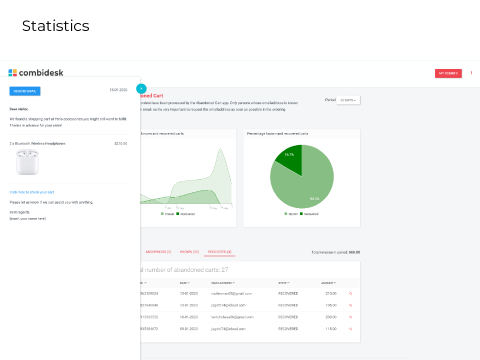Close the email preview with teal circle button
The width and height of the screenshot is (480, 360).
pos(141,89)
